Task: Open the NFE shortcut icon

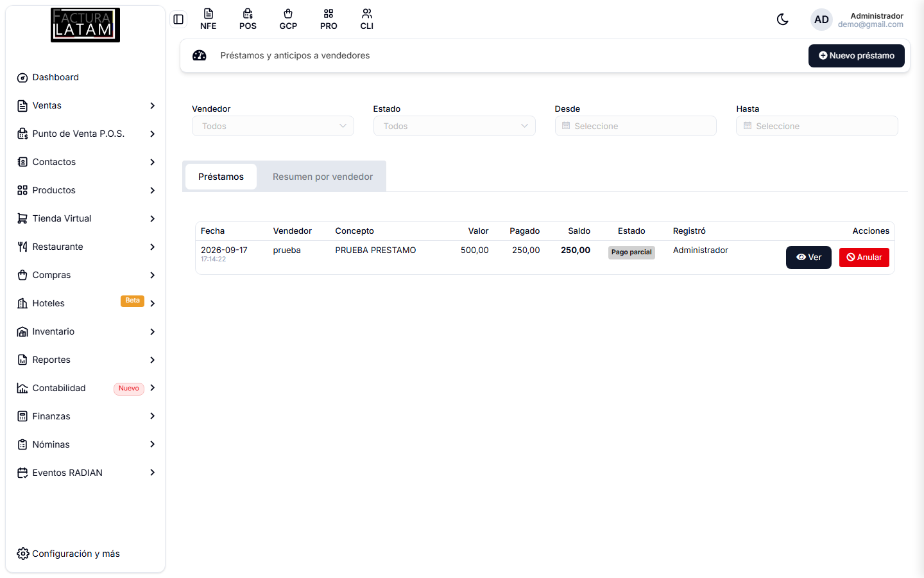Action: pyautogui.click(x=208, y=19)
